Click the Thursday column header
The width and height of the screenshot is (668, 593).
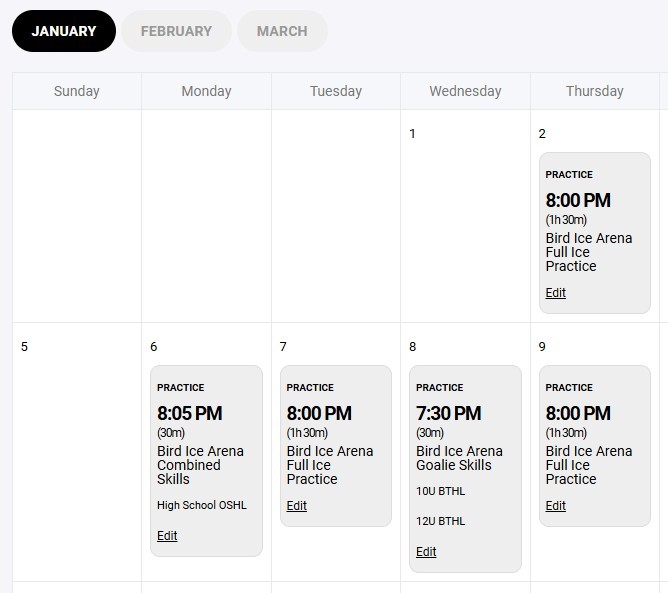pyautogui.click(x=594, y=91)
